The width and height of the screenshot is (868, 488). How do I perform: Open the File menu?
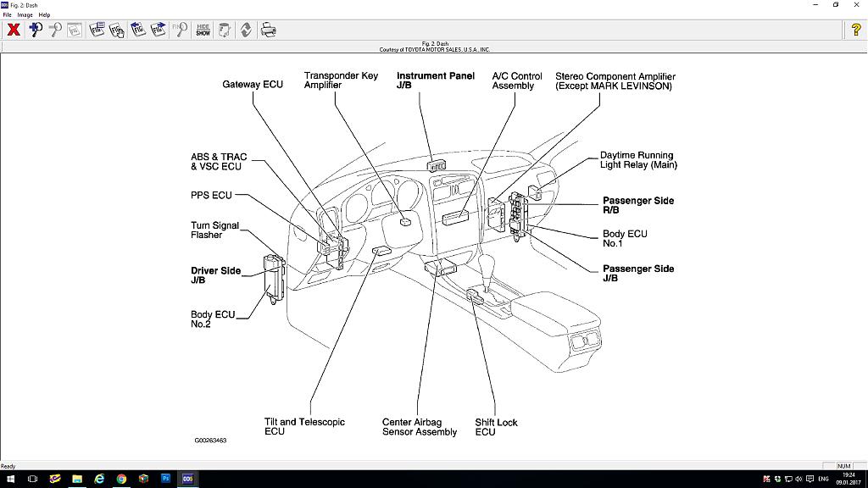[7, 14]
